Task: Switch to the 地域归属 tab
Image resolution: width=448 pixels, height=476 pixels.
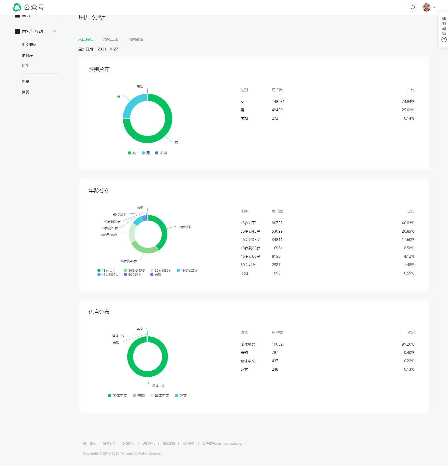Action: pos(110,39)
